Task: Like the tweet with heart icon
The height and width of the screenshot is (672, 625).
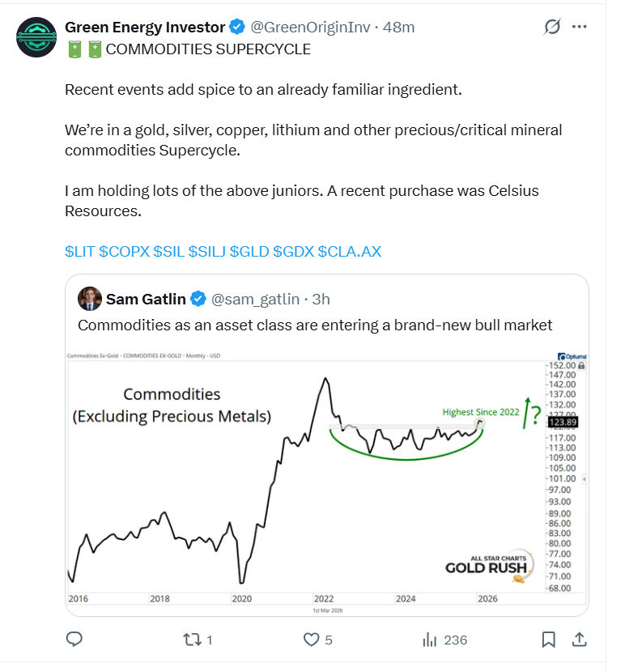Action: click(x=312, y=640)
